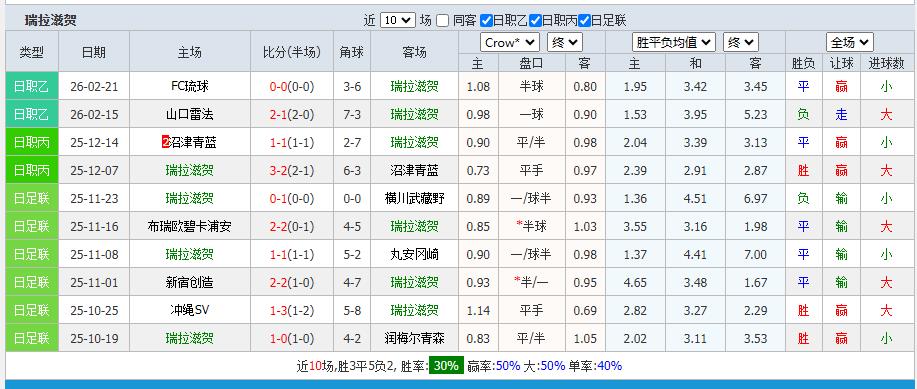The height and width of the screenshot is (389, 917).
Task: Click the 日职乙 league tag on 26-02-21
Action: point(32,87)
